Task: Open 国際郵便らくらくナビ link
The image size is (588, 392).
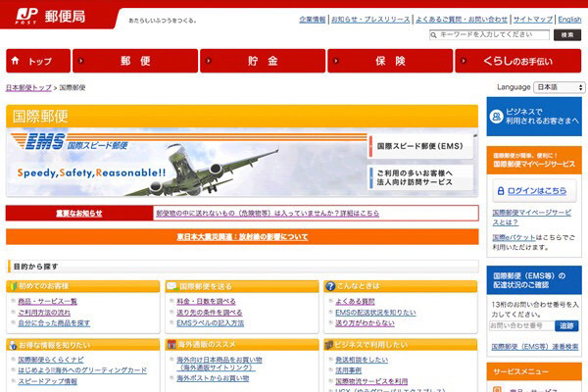Action: tap(51, 360)
